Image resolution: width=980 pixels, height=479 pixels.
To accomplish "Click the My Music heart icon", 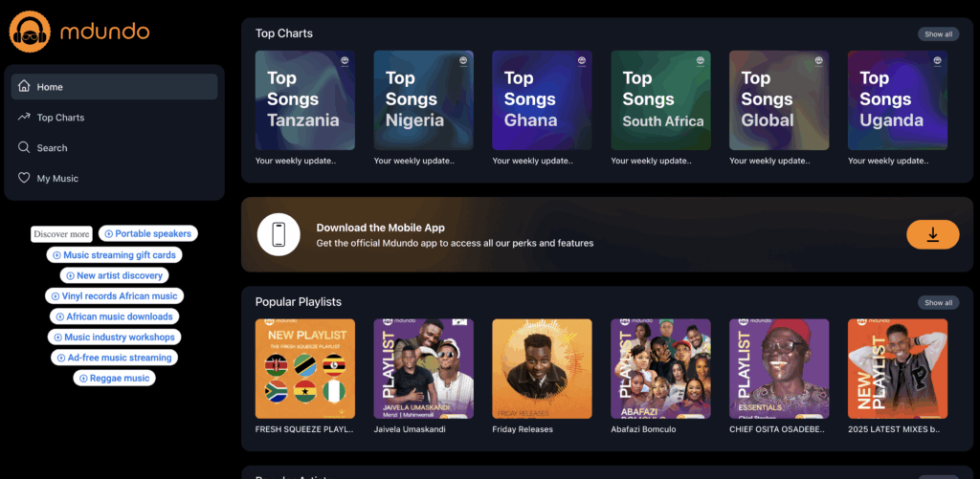I will [24, 179].
